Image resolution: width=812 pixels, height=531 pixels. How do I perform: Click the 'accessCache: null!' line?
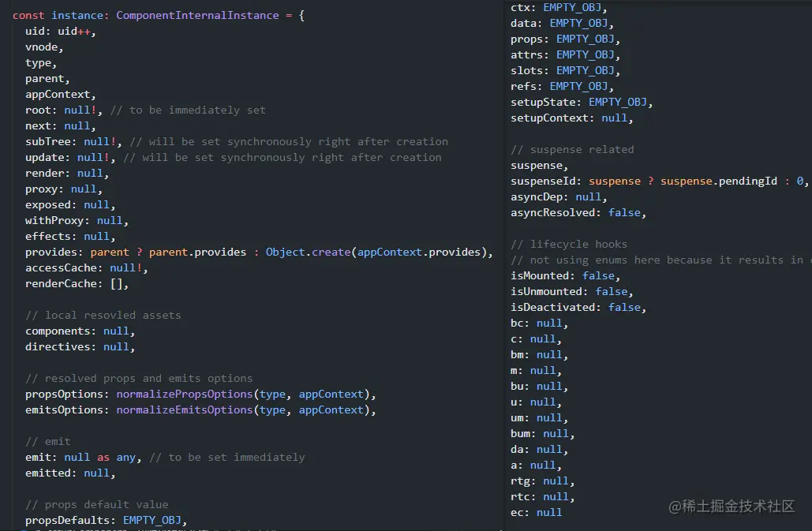[x=87, y=268]
